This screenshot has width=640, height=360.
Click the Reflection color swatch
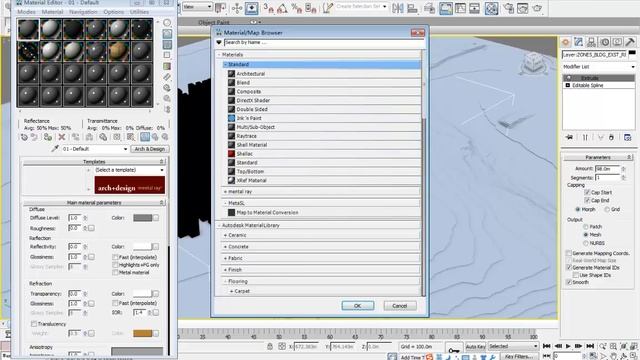pos(143,247)
